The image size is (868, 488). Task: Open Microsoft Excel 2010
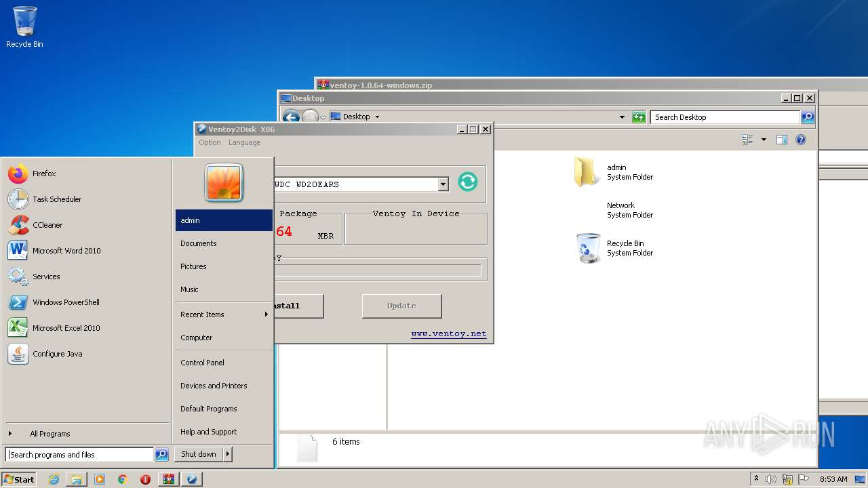[x=86, y=328]
